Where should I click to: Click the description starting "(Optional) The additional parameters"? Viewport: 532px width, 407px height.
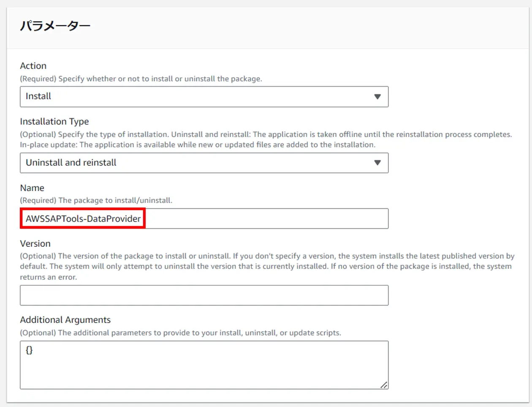pyautogui.click(x=181, y=333)
